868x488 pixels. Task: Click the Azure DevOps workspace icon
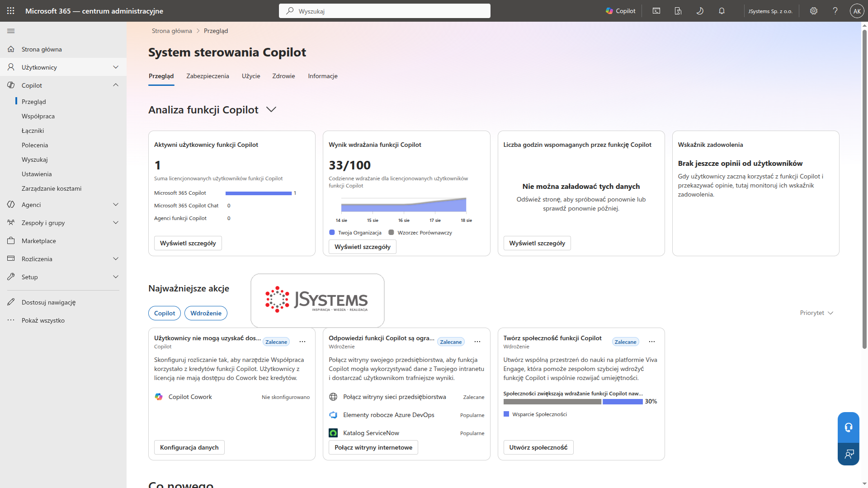pos(333,415)
